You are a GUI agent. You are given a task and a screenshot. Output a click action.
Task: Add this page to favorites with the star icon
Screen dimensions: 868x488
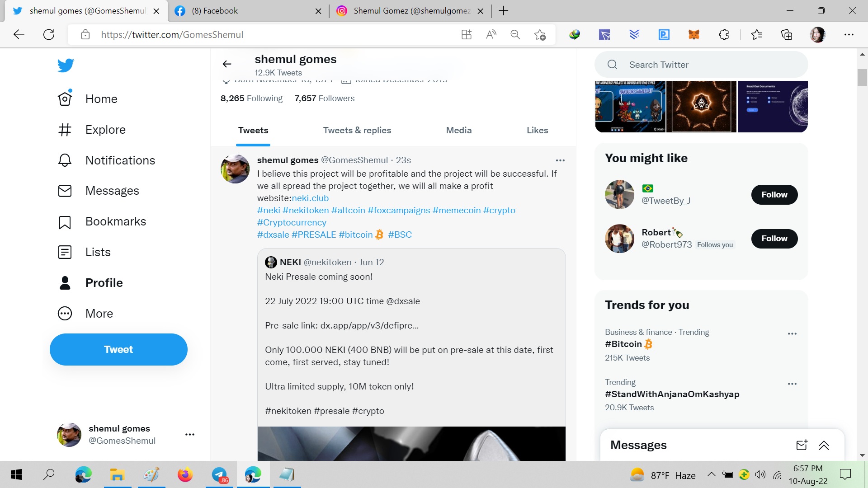click(x=540, y=35)
